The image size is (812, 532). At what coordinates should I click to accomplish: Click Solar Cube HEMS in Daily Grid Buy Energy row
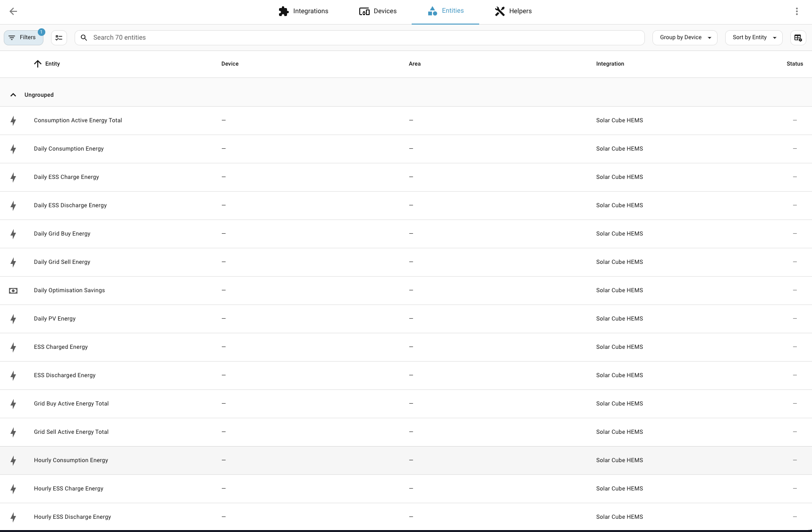point(619,234)
